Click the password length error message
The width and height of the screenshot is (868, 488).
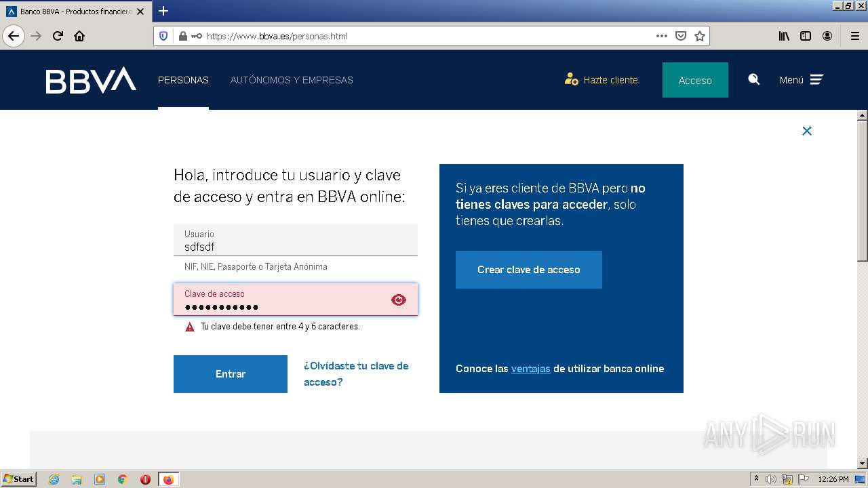click(280, 327)
